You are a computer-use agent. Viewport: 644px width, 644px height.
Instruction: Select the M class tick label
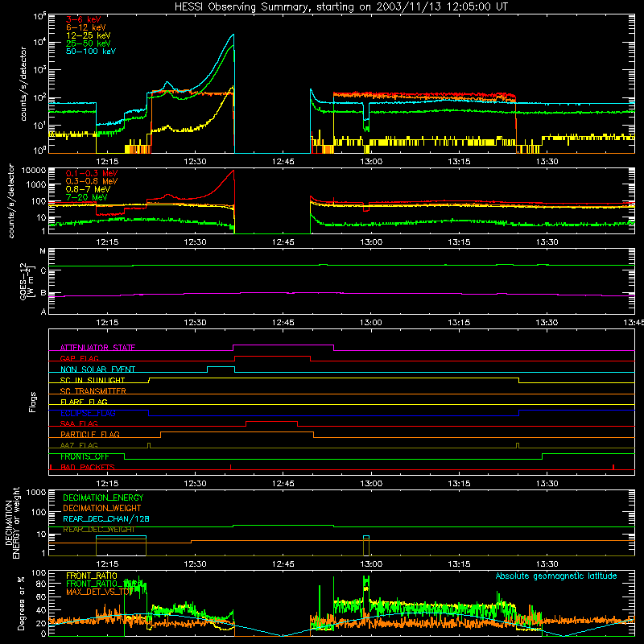point(43,251)
